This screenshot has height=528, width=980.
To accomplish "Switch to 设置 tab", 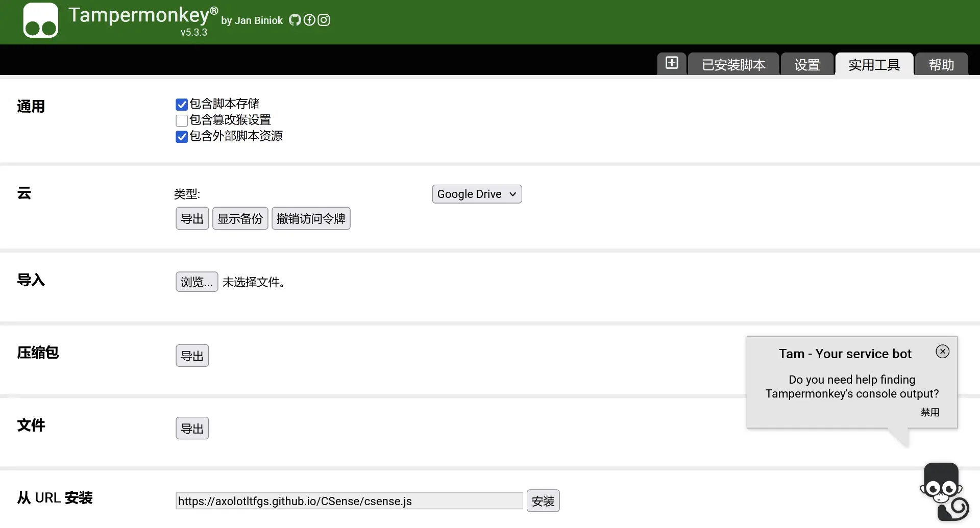I will point(807,64).
